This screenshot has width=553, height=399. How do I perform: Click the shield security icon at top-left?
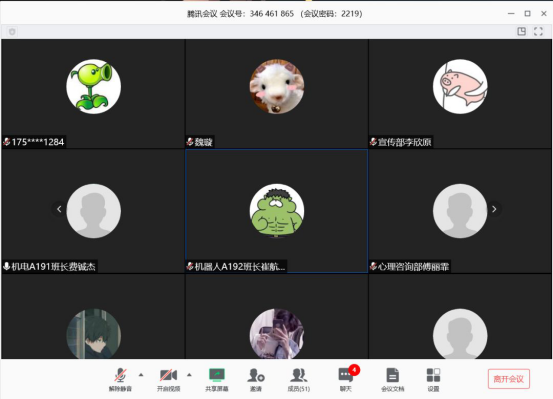[12, 32]
